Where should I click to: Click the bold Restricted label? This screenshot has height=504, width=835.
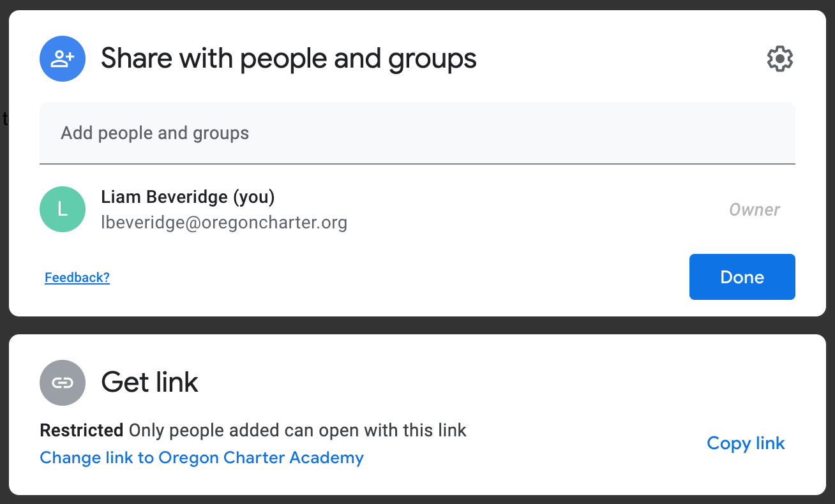(x=82, y=430)
